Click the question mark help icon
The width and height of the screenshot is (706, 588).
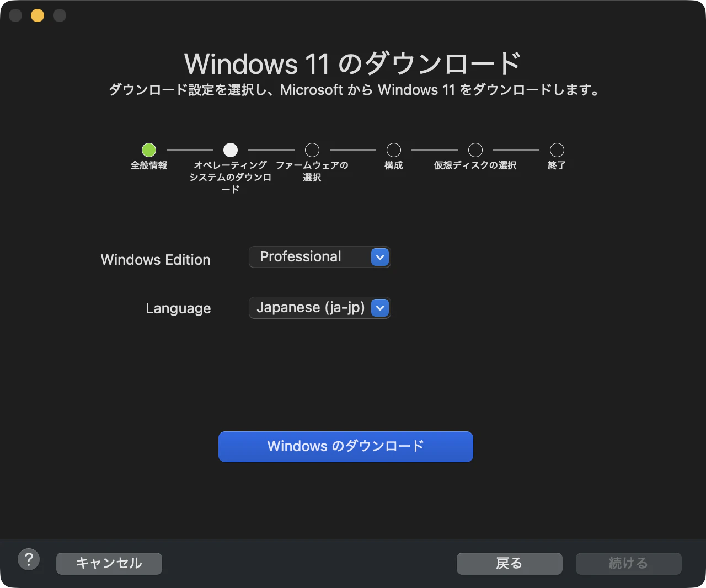29,560
